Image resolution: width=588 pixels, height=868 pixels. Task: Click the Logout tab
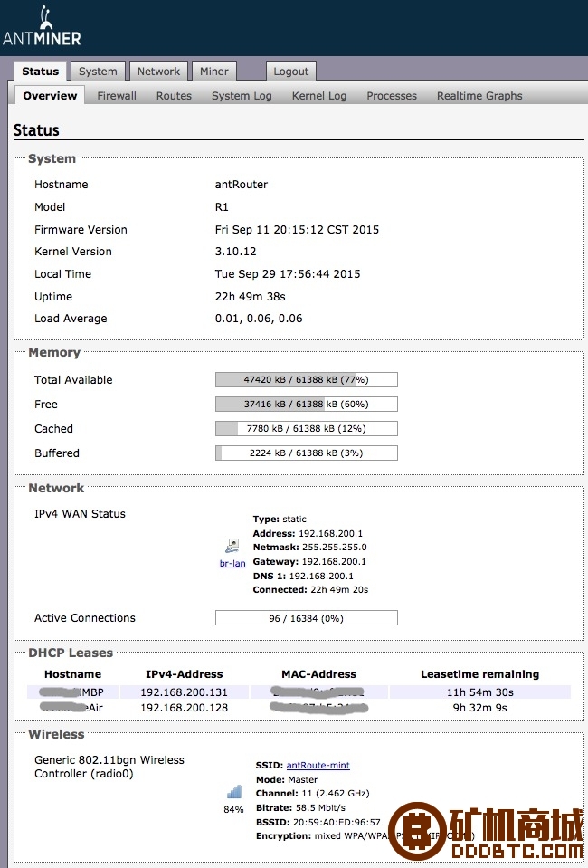pos(291,72)
